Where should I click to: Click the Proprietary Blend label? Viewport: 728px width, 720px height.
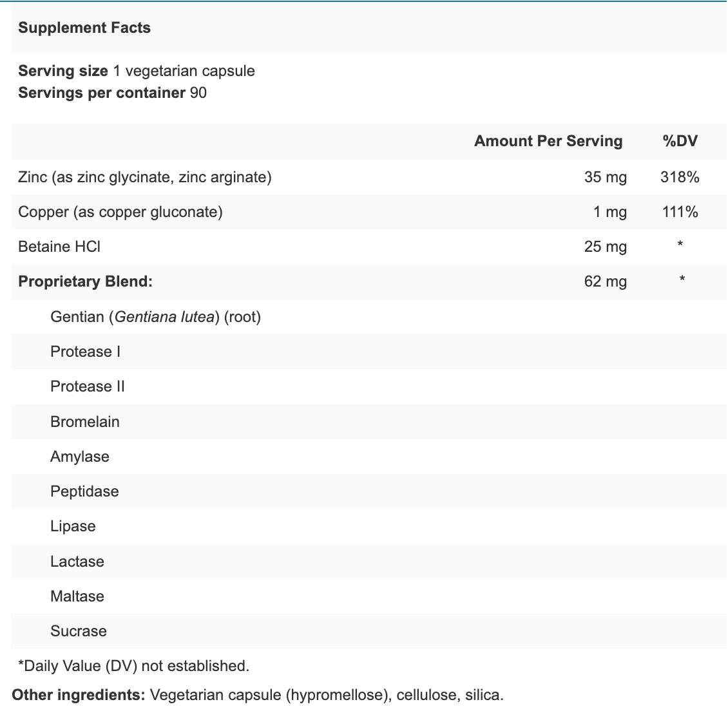click(x=85, y=281)
